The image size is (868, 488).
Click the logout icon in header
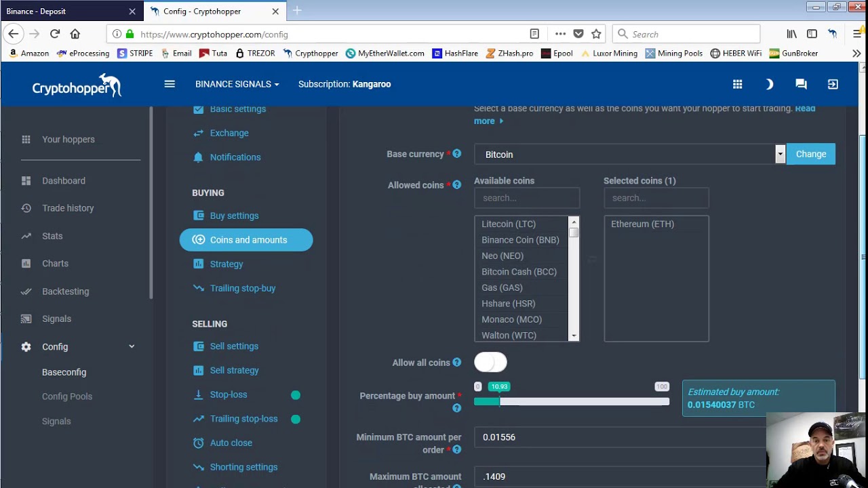[x=833, y=84]
